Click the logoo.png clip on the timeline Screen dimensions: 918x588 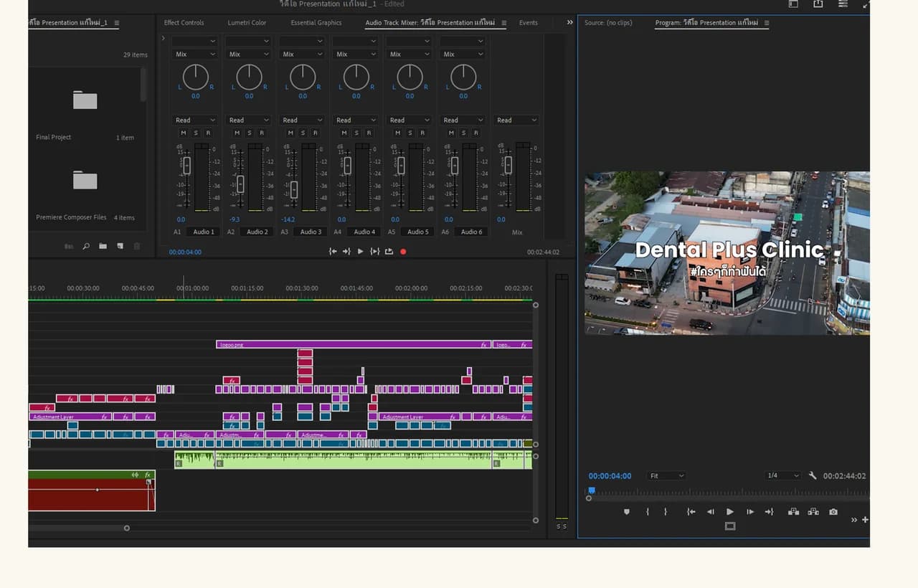coord(354,345)
